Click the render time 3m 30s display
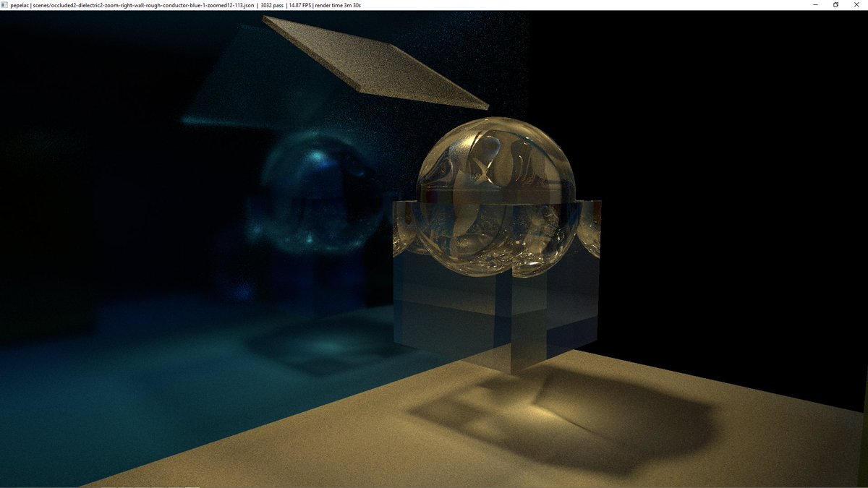The width and height of the screenshot is (868, 488). 337,4
